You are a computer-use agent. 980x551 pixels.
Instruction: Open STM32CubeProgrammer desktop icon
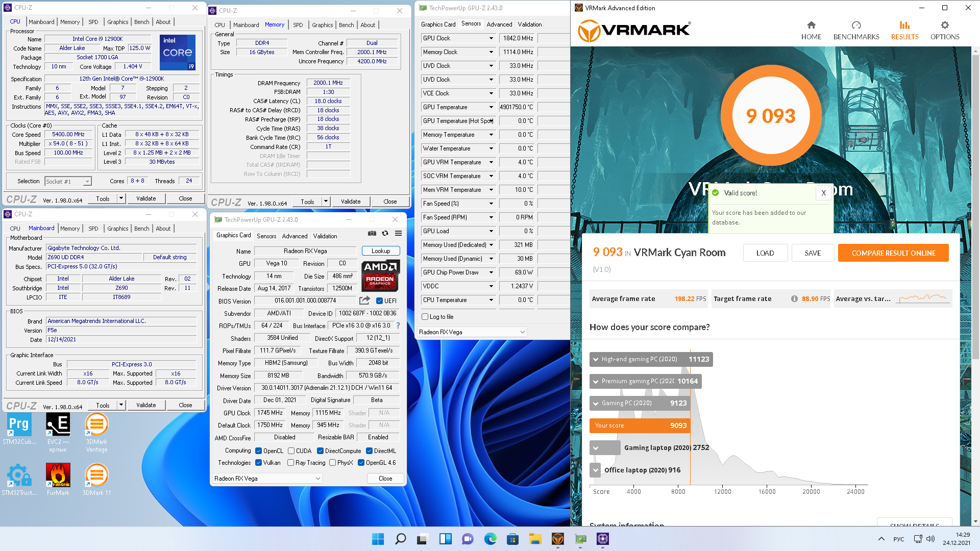(19, 429)
